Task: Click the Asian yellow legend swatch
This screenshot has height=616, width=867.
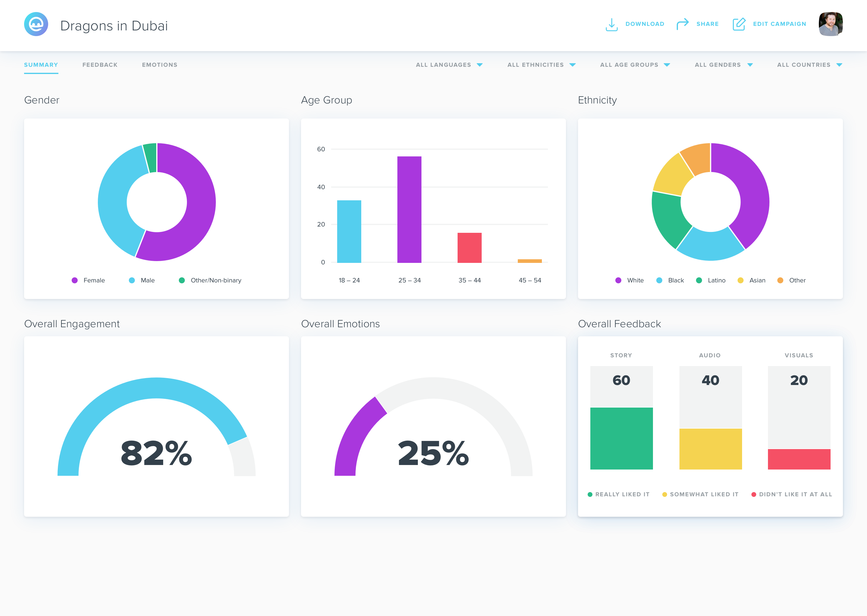Action: point(740,280)
